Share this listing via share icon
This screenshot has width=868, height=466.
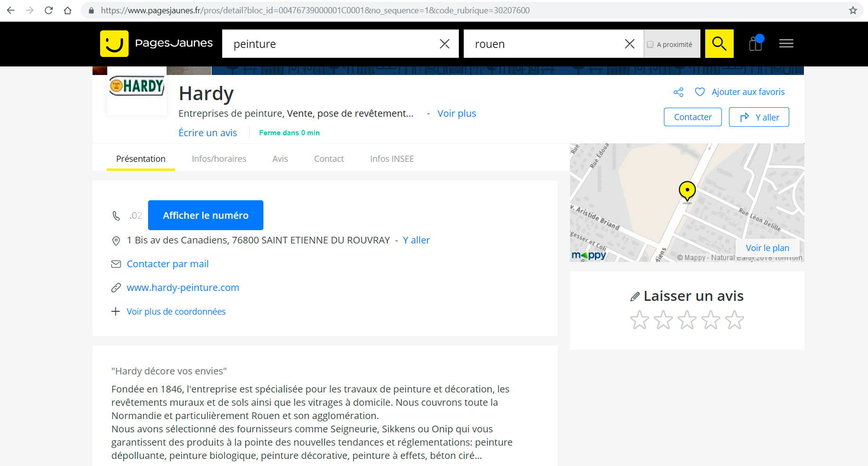(679, 92)
